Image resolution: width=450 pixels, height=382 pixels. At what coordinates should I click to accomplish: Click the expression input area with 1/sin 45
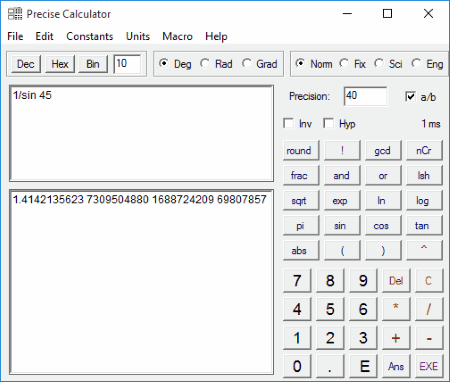click(142, 134)
